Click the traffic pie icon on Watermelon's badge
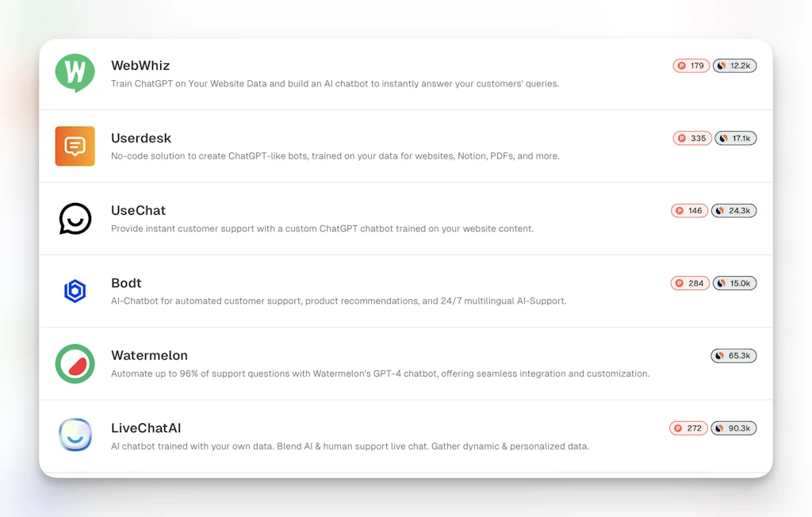Viewport: 812px width, 517px height. (x=722, y=355)
